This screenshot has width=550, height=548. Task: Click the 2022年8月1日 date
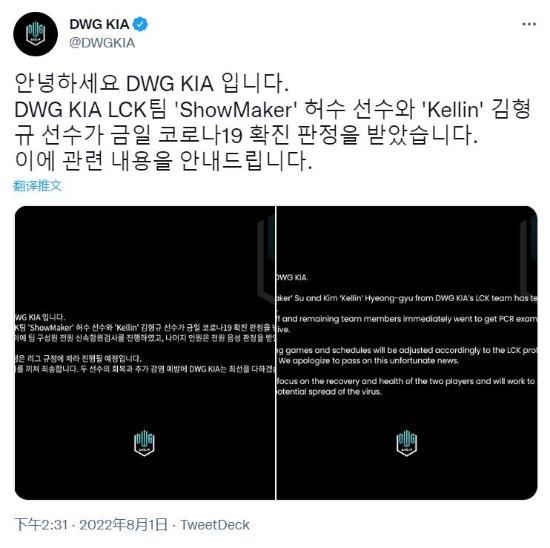pos(123,525)
